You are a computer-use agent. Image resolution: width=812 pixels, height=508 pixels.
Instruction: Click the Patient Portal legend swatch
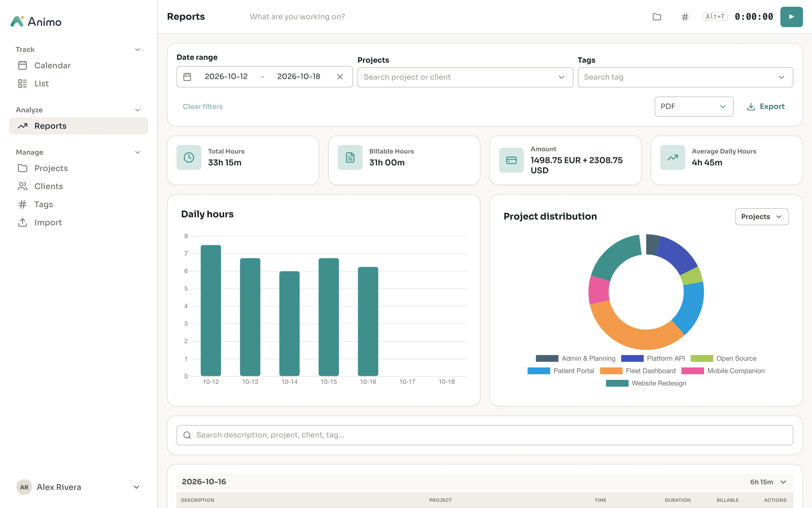(x=539, y=371)
